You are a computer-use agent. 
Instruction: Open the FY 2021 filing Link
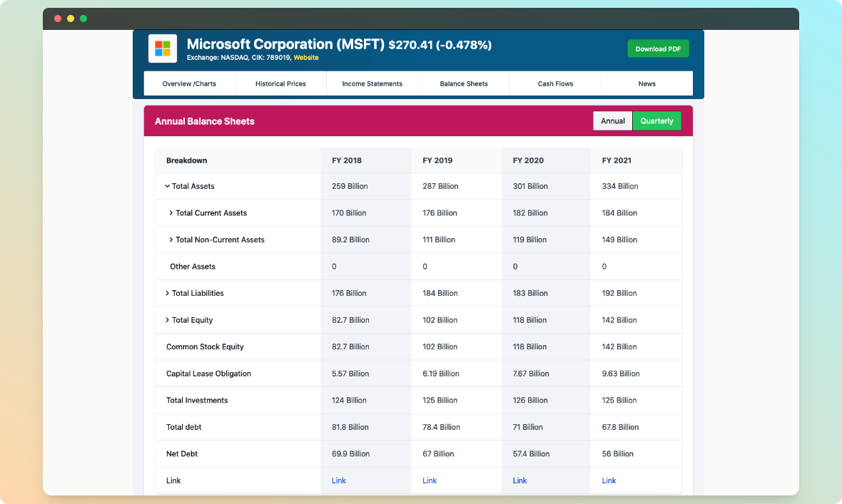609,480
